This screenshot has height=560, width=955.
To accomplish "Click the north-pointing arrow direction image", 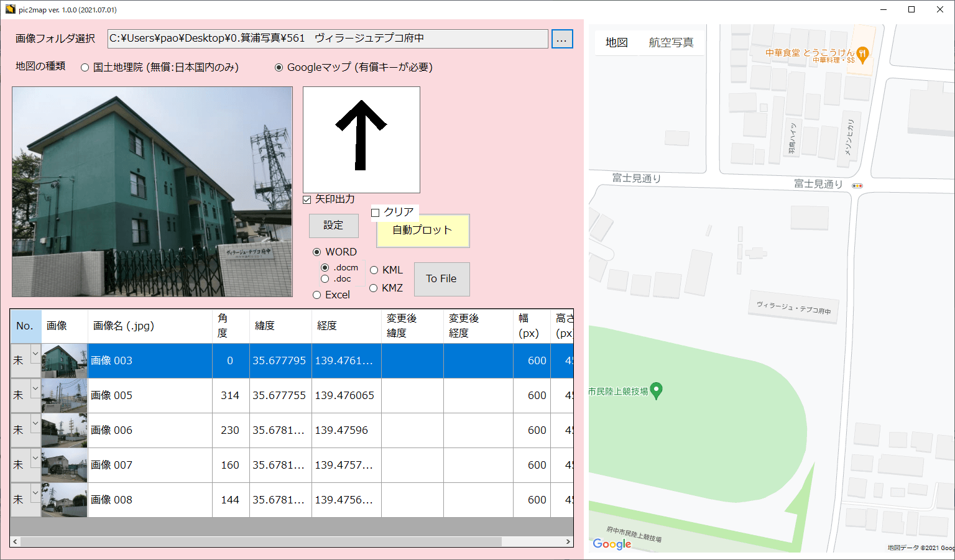I will pyautogui.click(x=361, y=139).
